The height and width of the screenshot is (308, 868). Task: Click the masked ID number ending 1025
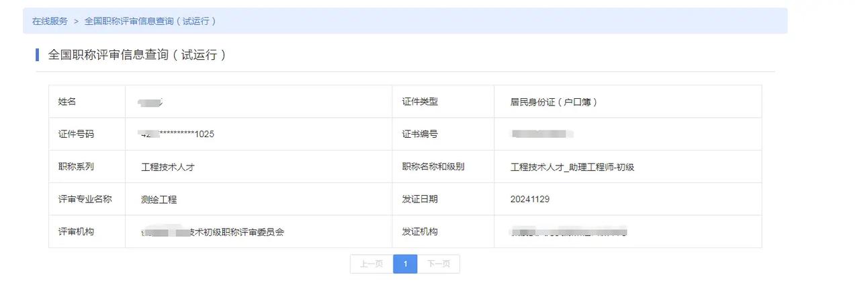[x=177, y=134]
